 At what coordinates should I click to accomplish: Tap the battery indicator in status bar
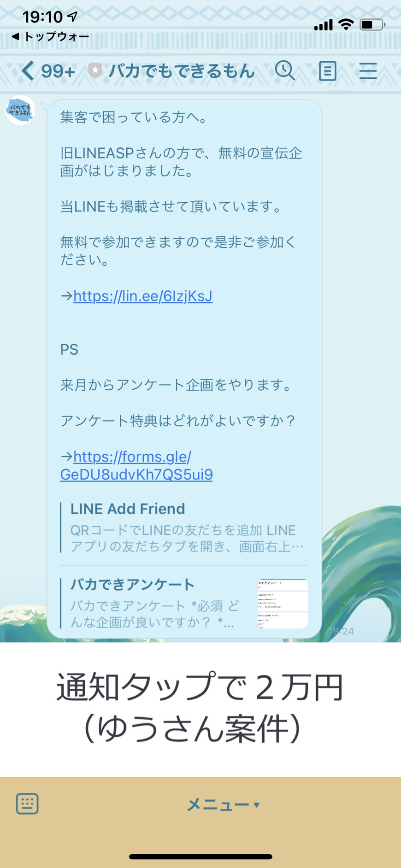tap(372, 24)
